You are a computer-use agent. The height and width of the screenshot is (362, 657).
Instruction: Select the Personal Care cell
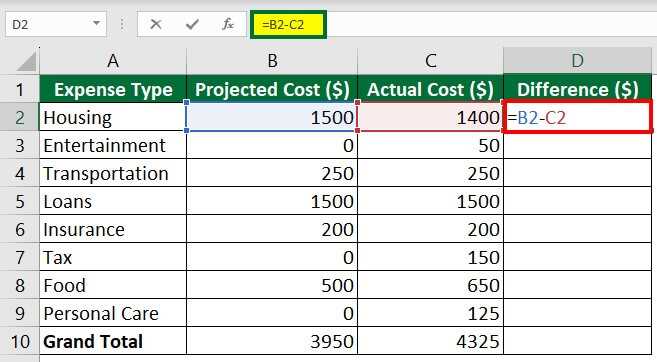pyautogui.click(x=113, y=313)
